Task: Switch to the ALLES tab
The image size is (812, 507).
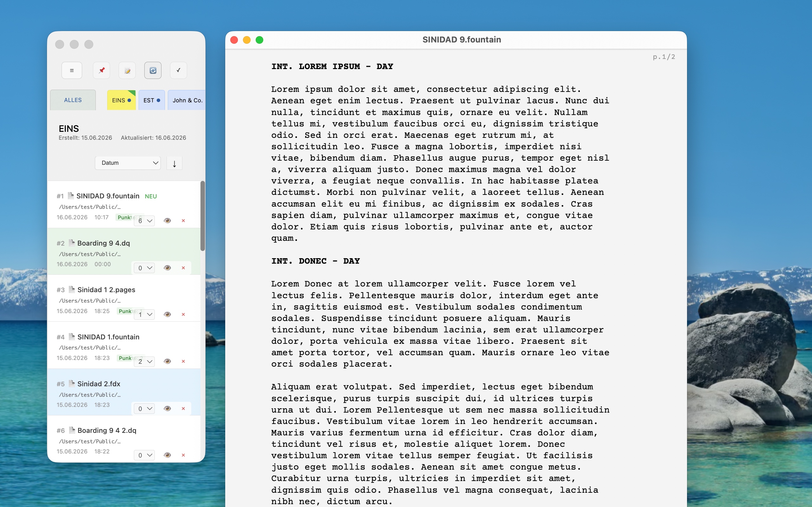Action: click(x=73, y=100)
